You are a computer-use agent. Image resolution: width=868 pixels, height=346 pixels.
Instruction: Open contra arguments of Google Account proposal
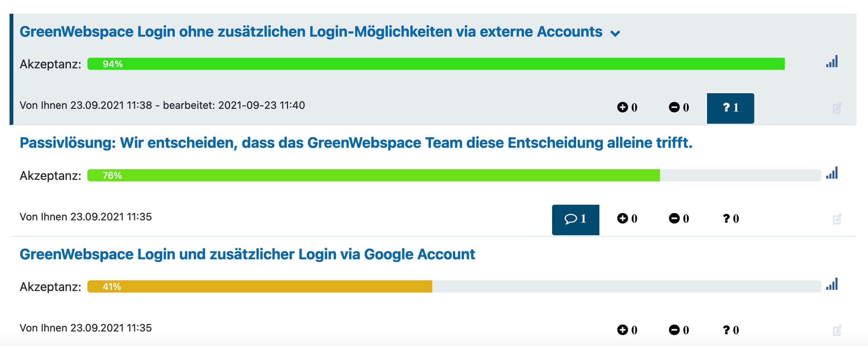[679, 330]
